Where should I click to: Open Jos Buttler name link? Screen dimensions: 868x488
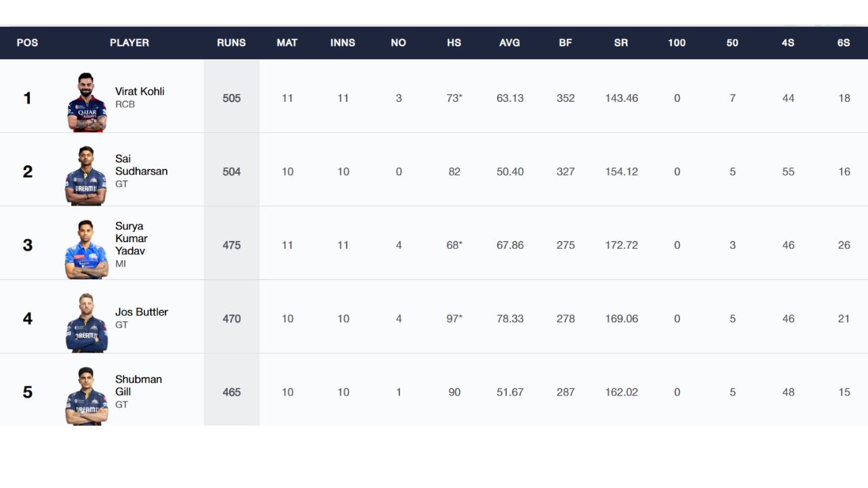[x=142, y=312]
